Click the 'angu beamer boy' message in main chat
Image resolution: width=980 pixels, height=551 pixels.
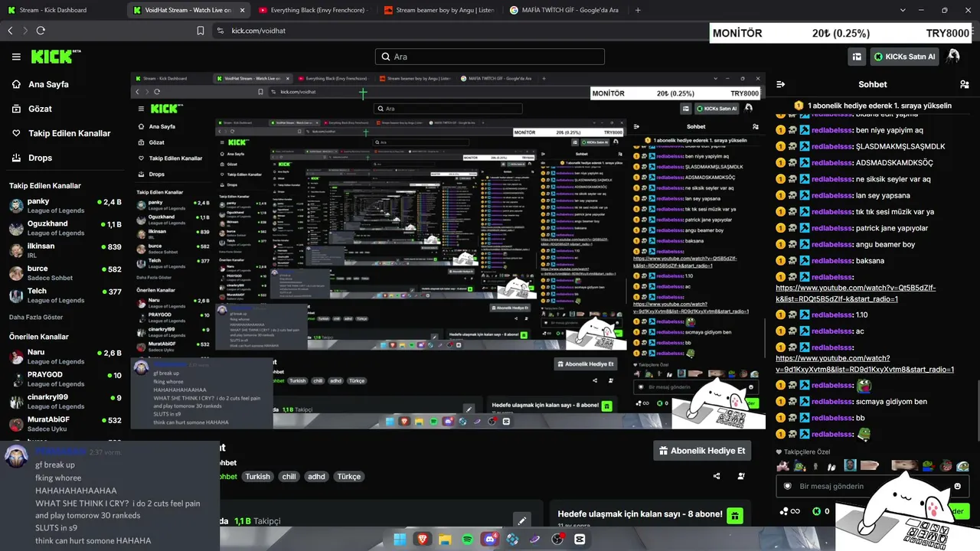[885, 245]
